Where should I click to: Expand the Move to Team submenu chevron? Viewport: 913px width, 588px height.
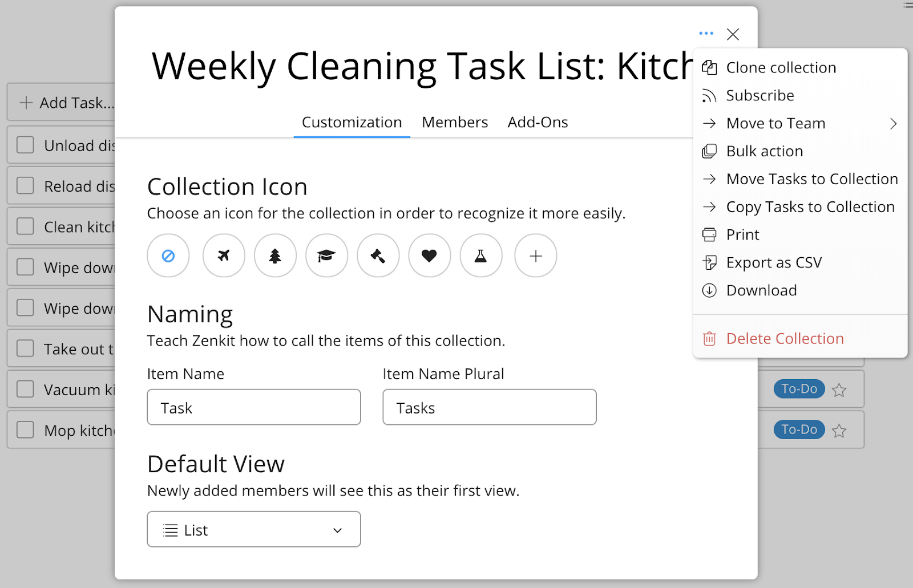(894, 123)
